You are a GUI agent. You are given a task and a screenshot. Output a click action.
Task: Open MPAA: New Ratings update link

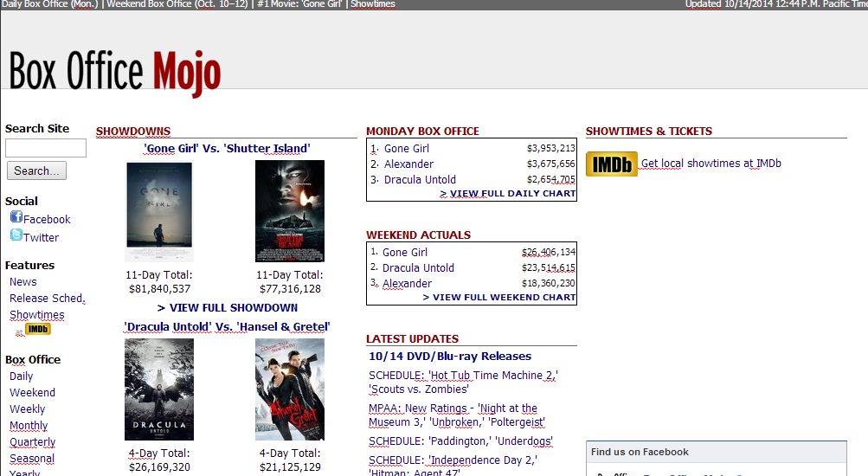point(457,415)
